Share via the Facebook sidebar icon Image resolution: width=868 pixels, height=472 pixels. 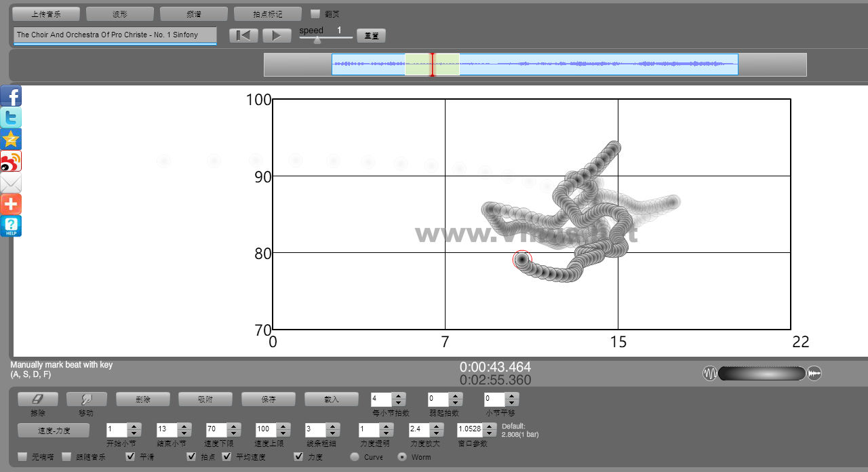[11, 96]
